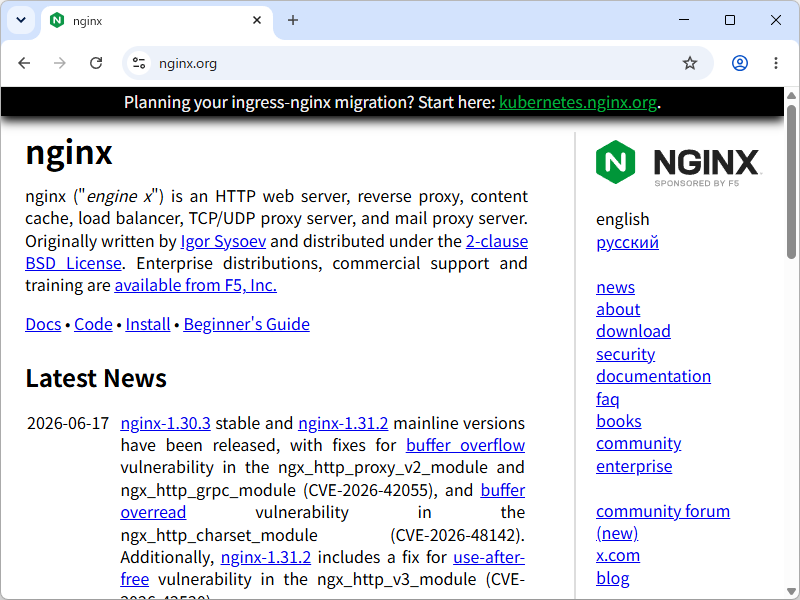Follow the Igor Sysoev link

point(223,241)
